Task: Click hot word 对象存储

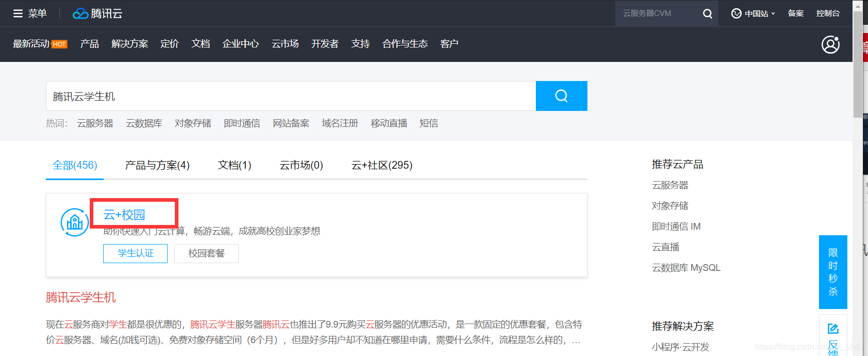Action: pos(193,123)
